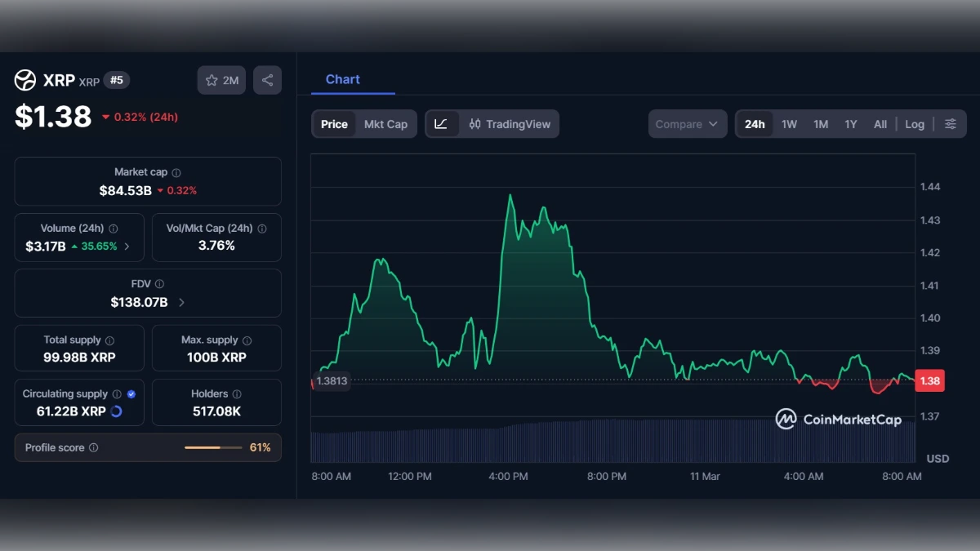This screenshot has width=980, height=551.
Task: Click the CoinMarketCap watermark on the chart
Action: click(839, 420)
